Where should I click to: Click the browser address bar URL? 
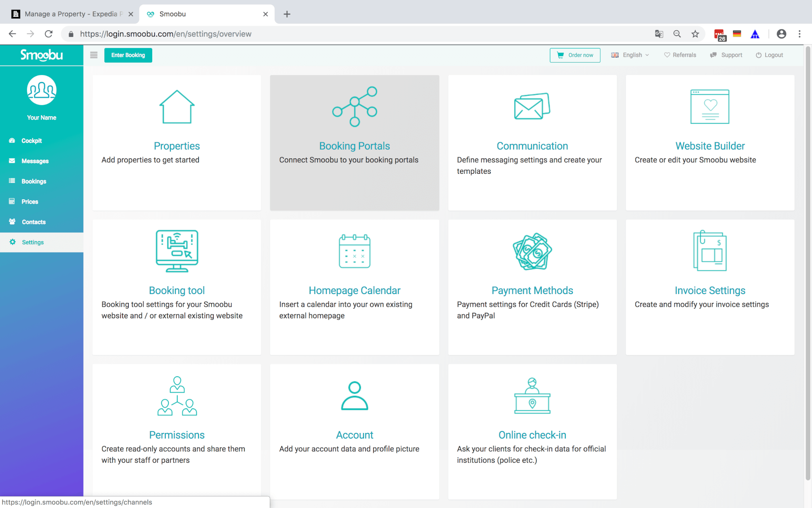click(166, 34)
